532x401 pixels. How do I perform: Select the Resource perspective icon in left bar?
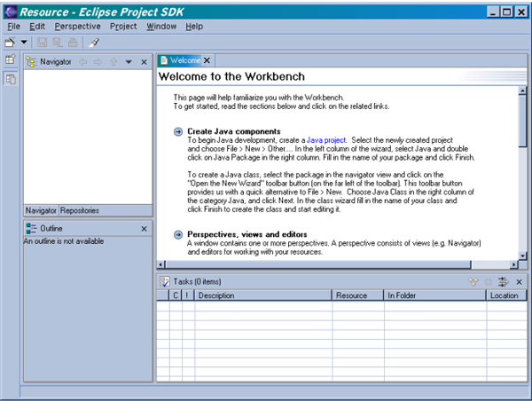coord(10,79)
